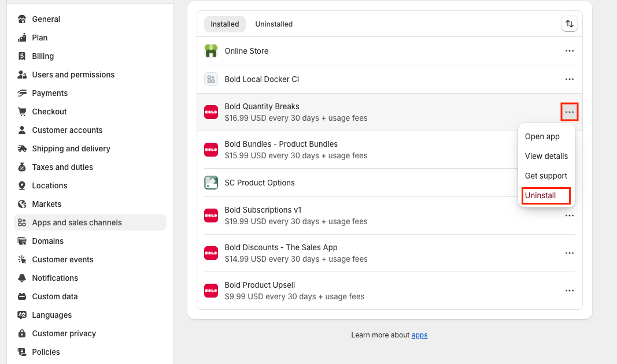Open the SC Product Options app name
The width and height of the screenshot is (617, 364).
pos(260,183)
